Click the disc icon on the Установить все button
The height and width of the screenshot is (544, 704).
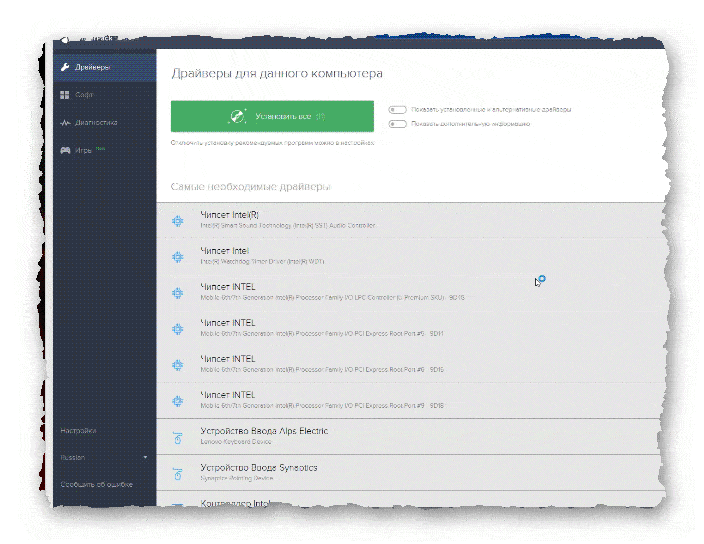[237, 116]
